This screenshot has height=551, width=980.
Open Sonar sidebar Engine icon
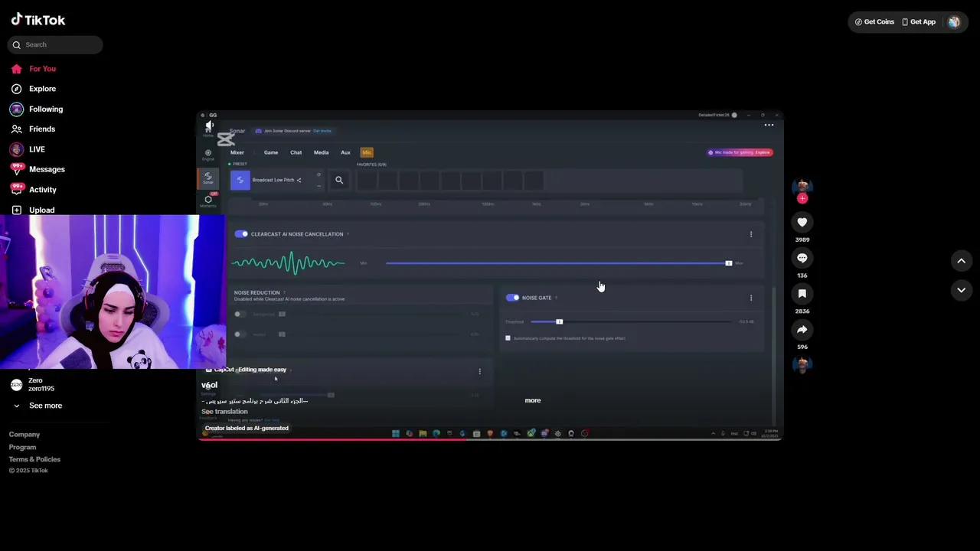pos(208,155)
